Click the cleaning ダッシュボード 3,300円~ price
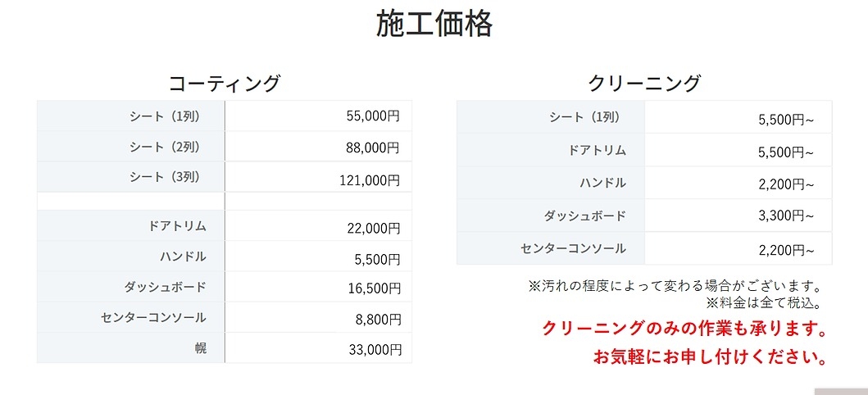868x395 pixels. pyautogui.click(x=787, y=217)
